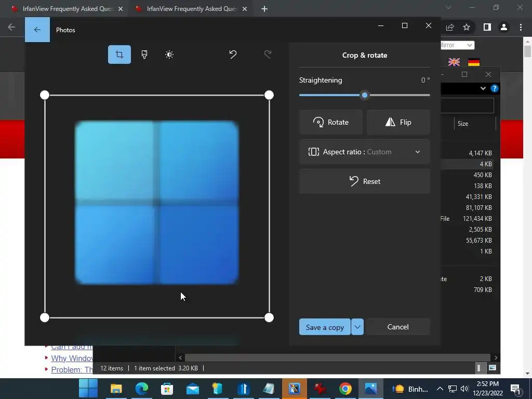Close the second IrfanView FAQ tab
Image resolution: width=532 pixels, height=399 pixels.
(x=245, y=9)
